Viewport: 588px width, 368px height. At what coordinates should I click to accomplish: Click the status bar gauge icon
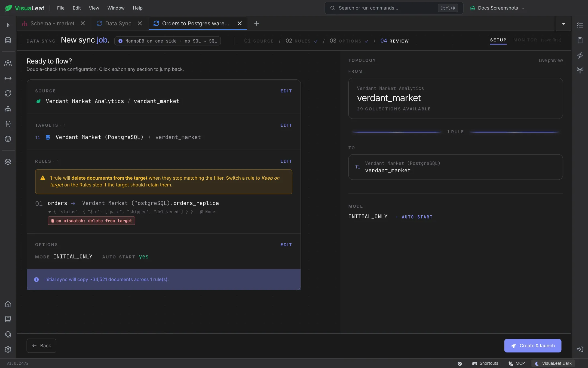click(460, 364)
